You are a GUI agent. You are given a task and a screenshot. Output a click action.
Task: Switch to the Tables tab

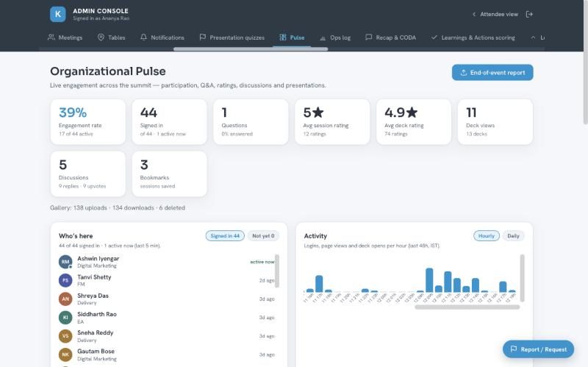[x=112, y=38]
